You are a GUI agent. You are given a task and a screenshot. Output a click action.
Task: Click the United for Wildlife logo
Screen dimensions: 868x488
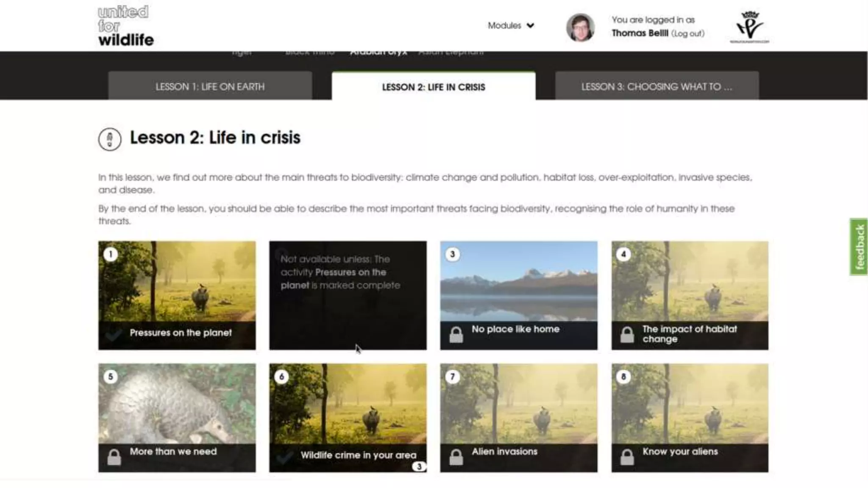click(x=125, y=25)
